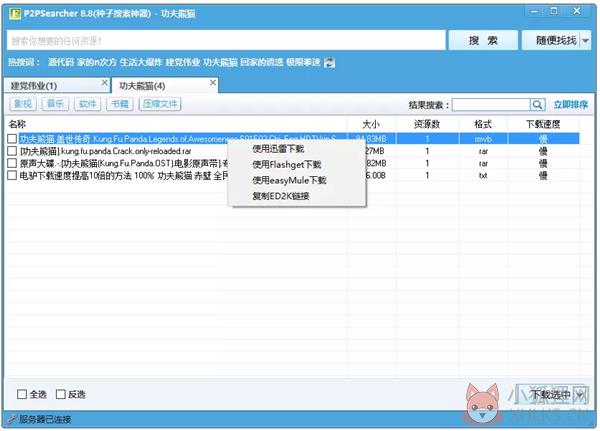Select the row kung.fu.panda.Crack.only-reloaded.rar
Viewport: 600px width, 431px height.
[x=106, y=151]
